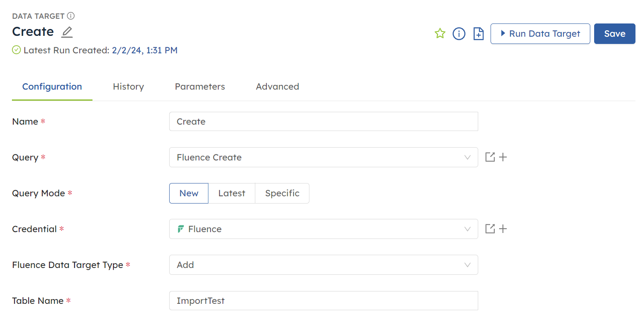Open the Fluence credential external link icon
644x326 pixels.
point(490,229)
